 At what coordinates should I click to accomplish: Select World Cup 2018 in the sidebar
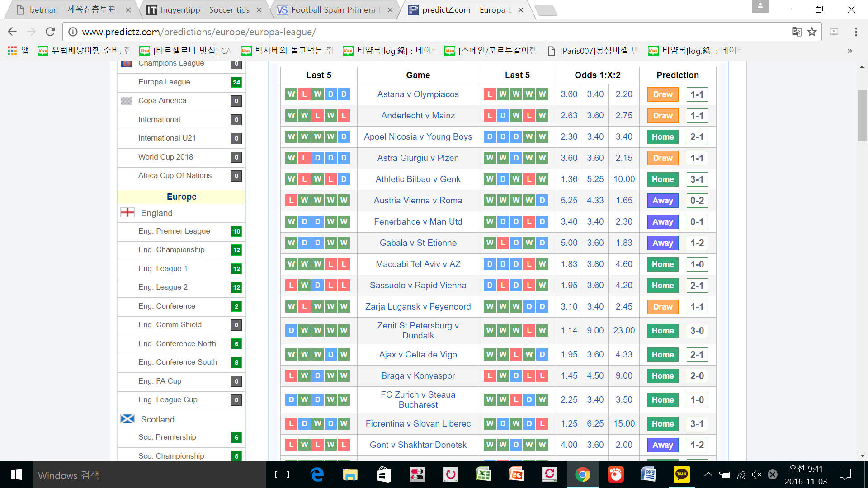[x=165, y=157]
